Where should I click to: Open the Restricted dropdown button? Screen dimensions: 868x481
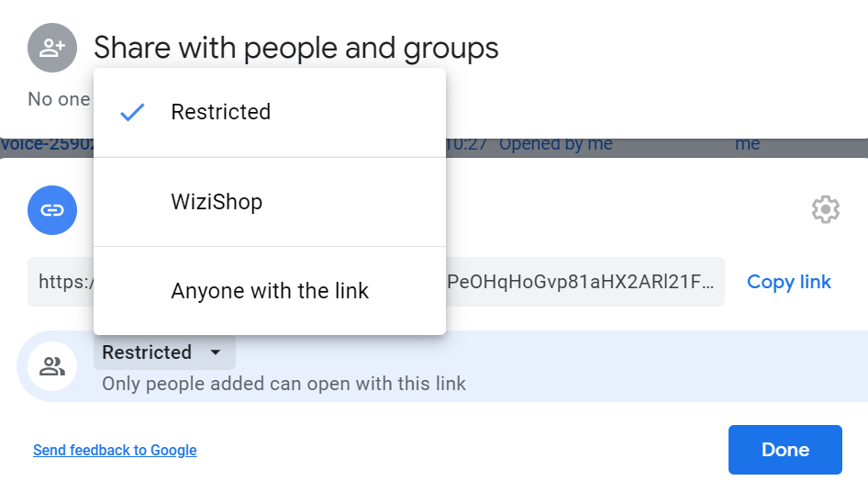pyautogui.click(x=164, y=352)
